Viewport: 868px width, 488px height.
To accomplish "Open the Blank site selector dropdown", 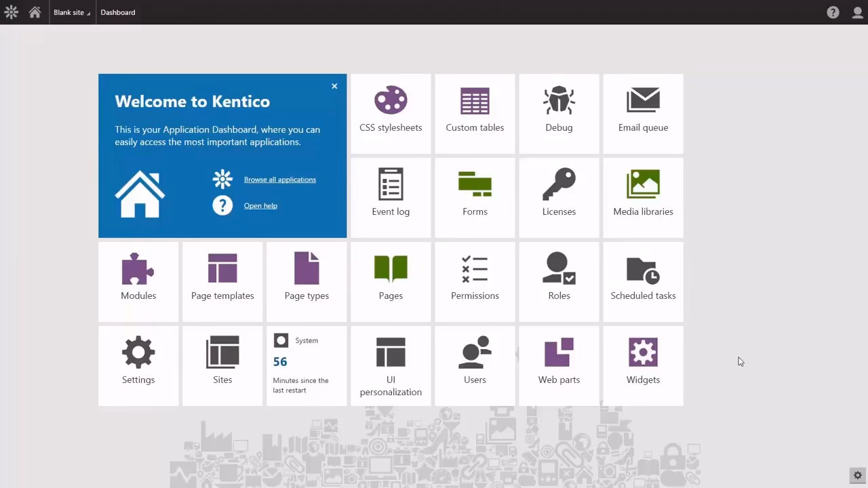I will coord(71,12).
